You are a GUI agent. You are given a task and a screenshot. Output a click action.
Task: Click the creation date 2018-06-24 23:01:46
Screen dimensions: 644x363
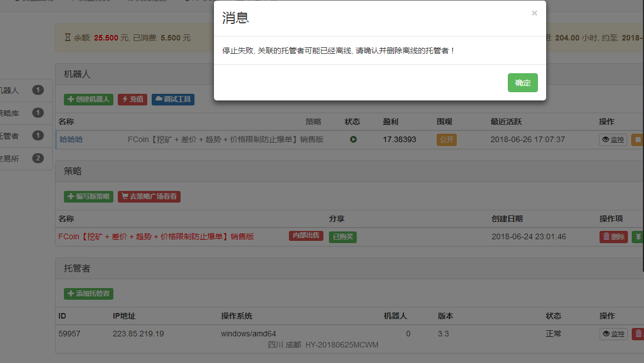coord(528,236)
